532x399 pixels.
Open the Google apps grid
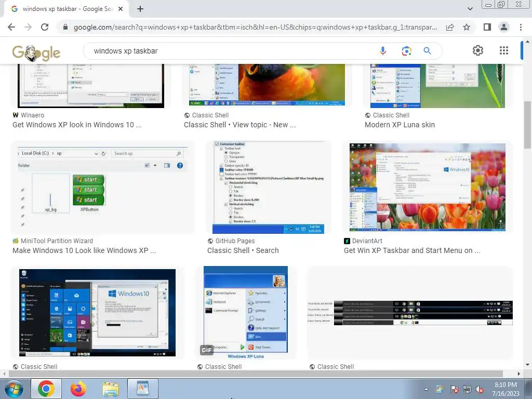click(x=504, y=50)
